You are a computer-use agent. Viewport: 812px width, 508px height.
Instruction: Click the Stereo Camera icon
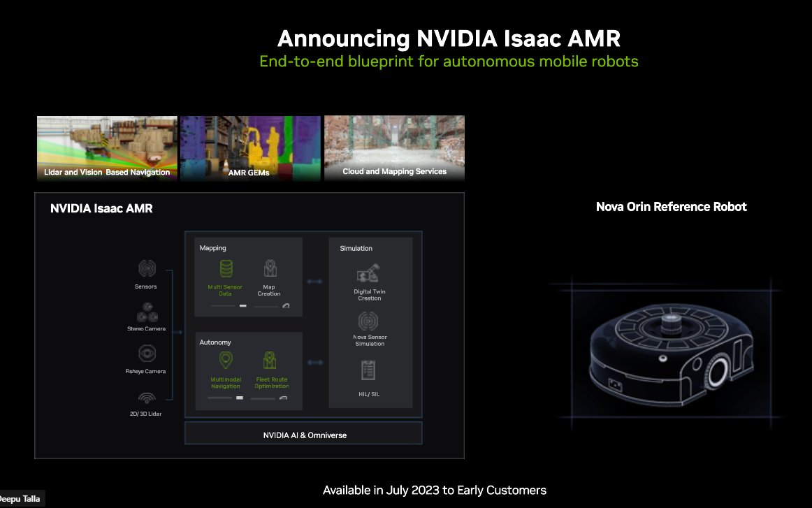tap(147, 313)
